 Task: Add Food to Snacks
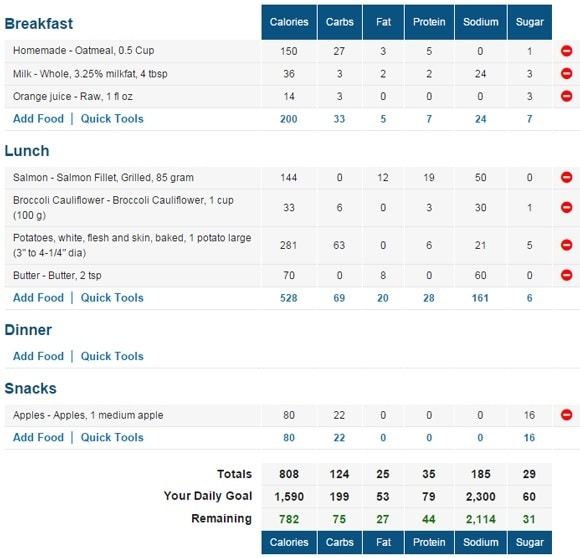pos(38,437)
